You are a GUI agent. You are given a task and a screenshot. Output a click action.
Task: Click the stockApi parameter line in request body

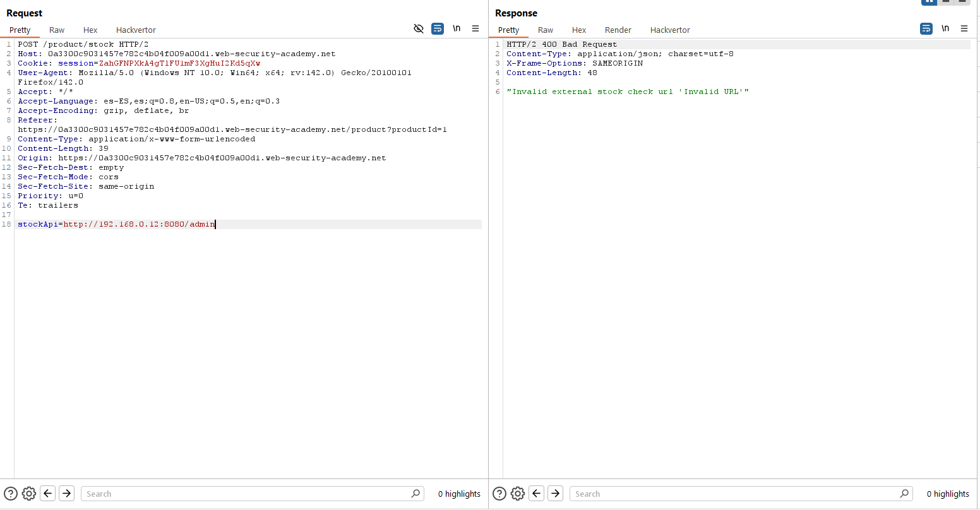117,224
